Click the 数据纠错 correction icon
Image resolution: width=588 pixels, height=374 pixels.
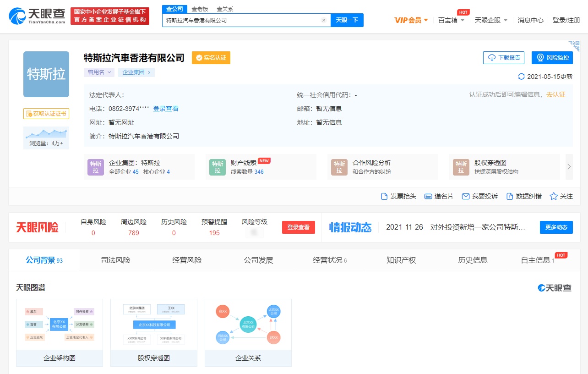coord(510,196)
